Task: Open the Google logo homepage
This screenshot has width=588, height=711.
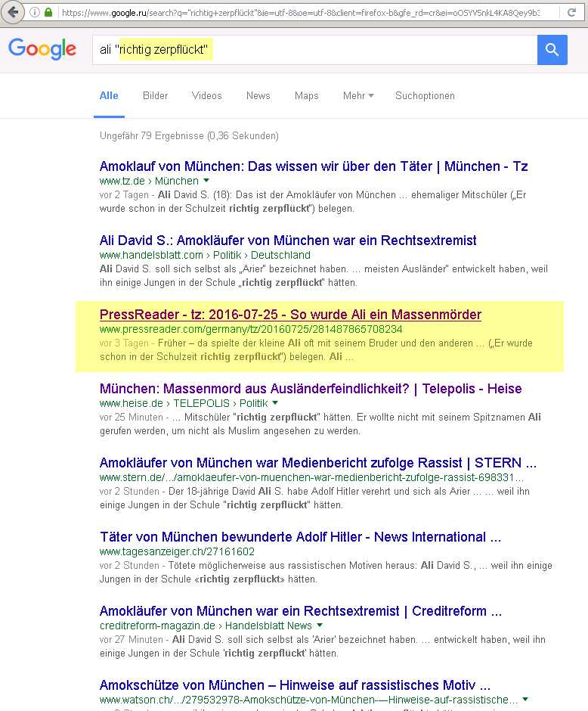Action: pos(42,48)
